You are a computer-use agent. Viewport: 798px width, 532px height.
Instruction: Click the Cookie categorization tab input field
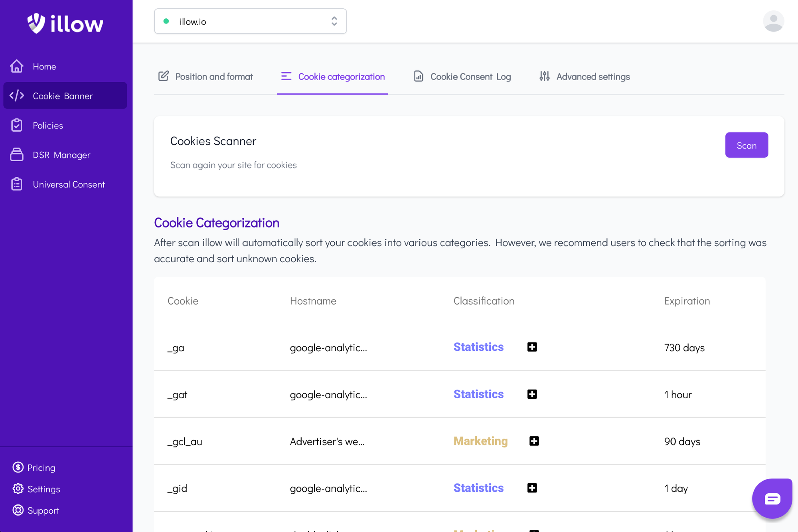[x=332, y=76]
